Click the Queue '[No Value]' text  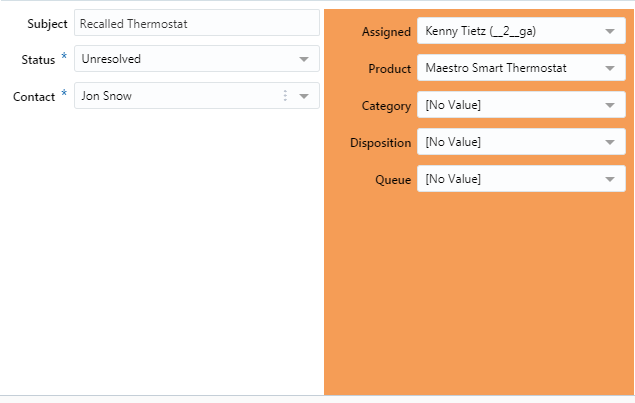click(453, 179)
